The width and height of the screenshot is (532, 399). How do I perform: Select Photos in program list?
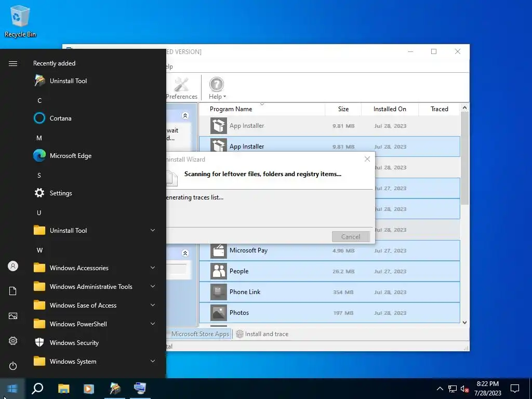click(329, 312)
